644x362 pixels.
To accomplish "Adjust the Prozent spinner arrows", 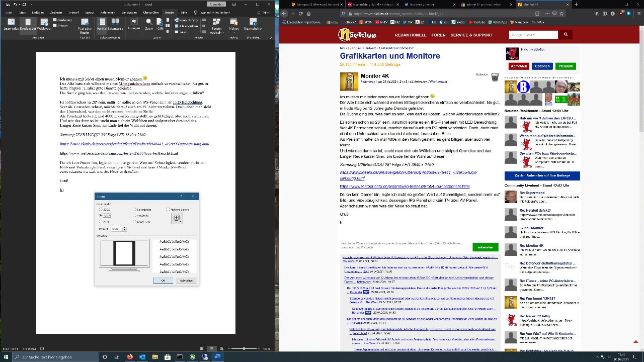I will point(124,229).
